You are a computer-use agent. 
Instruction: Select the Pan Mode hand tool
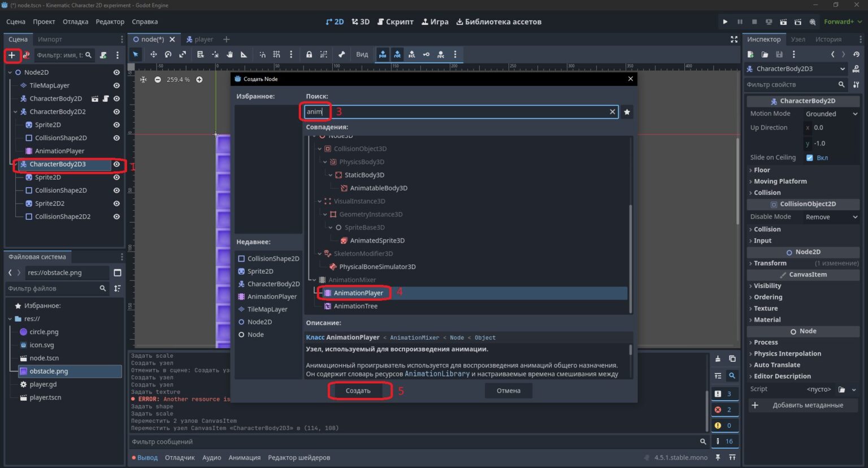click(x=230, y=54)
